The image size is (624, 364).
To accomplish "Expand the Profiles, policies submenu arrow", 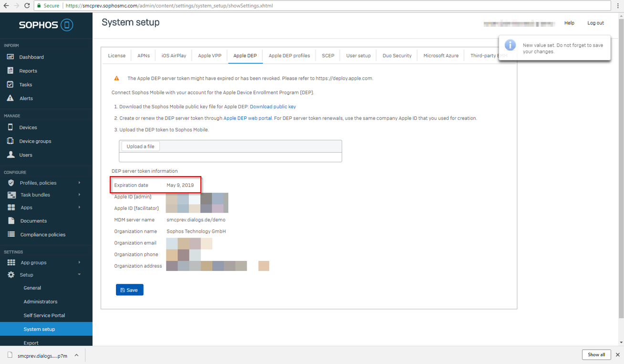I will [x=79, y=183].
